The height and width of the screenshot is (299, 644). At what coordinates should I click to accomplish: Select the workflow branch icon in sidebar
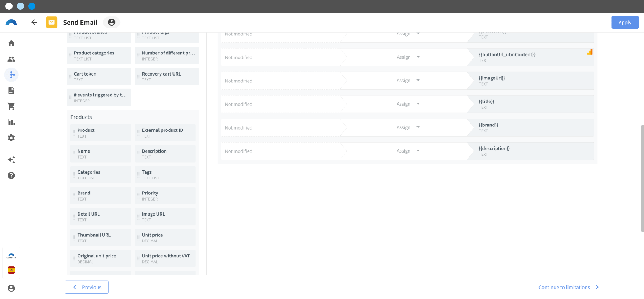point(11,75)
